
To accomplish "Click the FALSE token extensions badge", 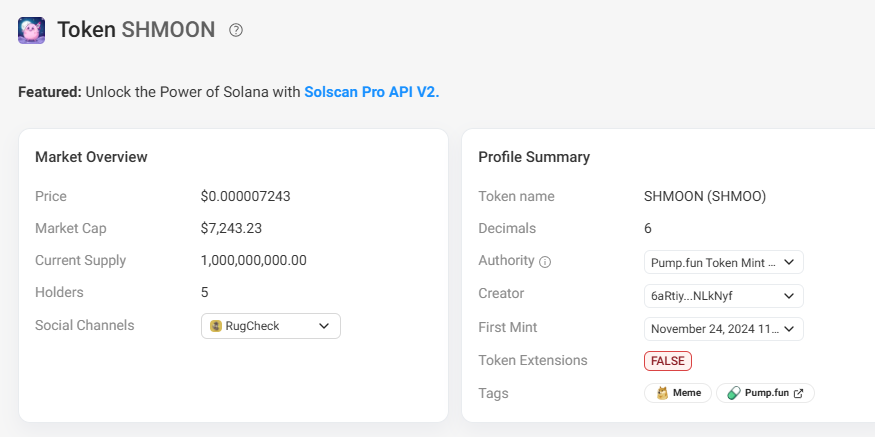I will pyautogui.click(x=668, y=361).
